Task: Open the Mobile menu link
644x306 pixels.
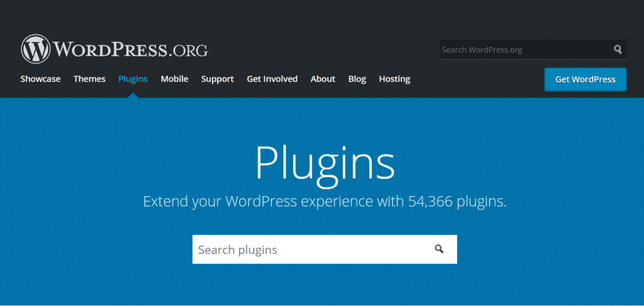Action: tap(175, 79)
